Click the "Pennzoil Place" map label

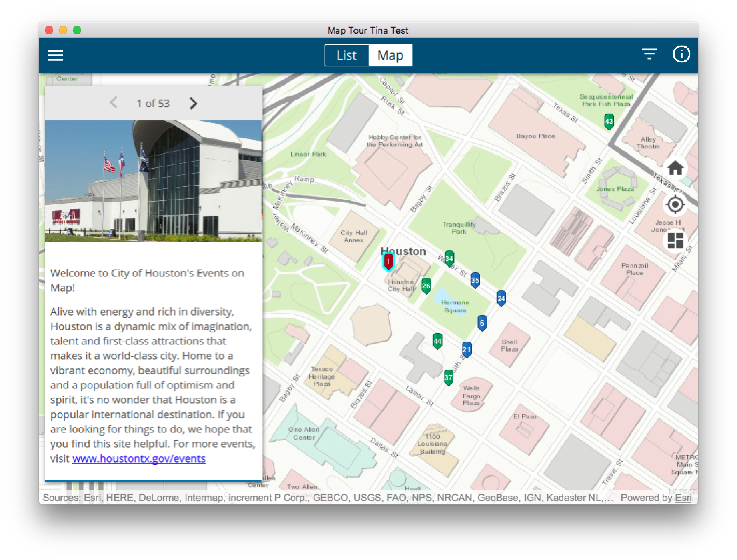[x=635, y=269]
